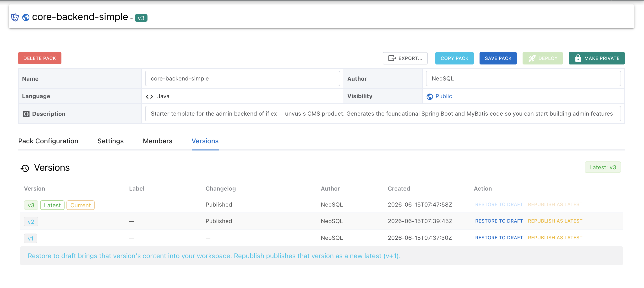Click the v2 version chip
This screenshot has height=288, width=644.
pyautogui.click(x=31, y=222)
